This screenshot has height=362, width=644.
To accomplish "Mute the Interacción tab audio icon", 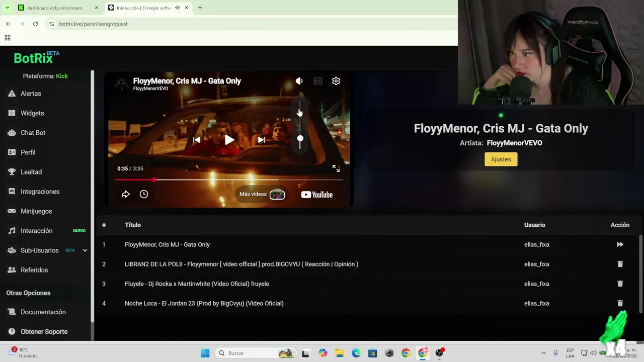I will point(177,8).
